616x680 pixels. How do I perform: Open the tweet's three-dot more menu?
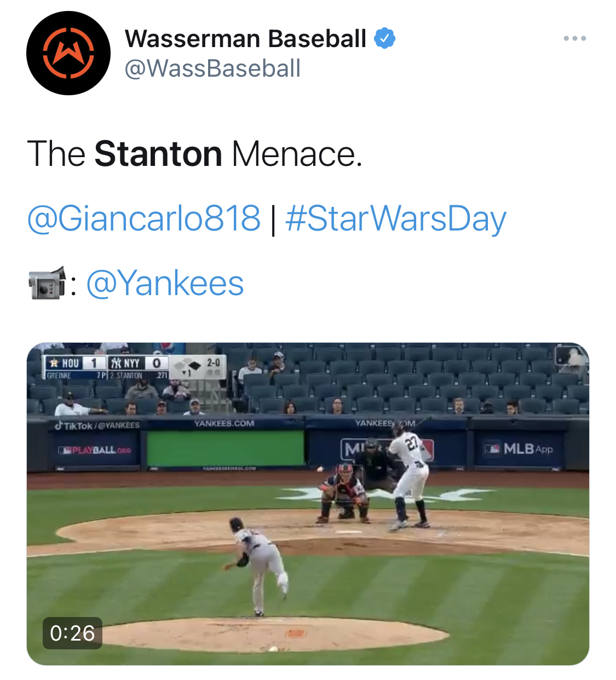click(x=575, y=38)
